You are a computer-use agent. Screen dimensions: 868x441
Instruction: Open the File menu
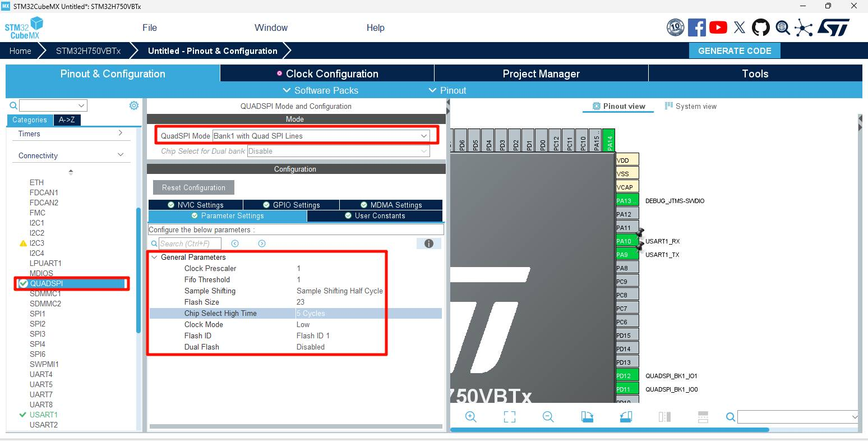(150, 27)
